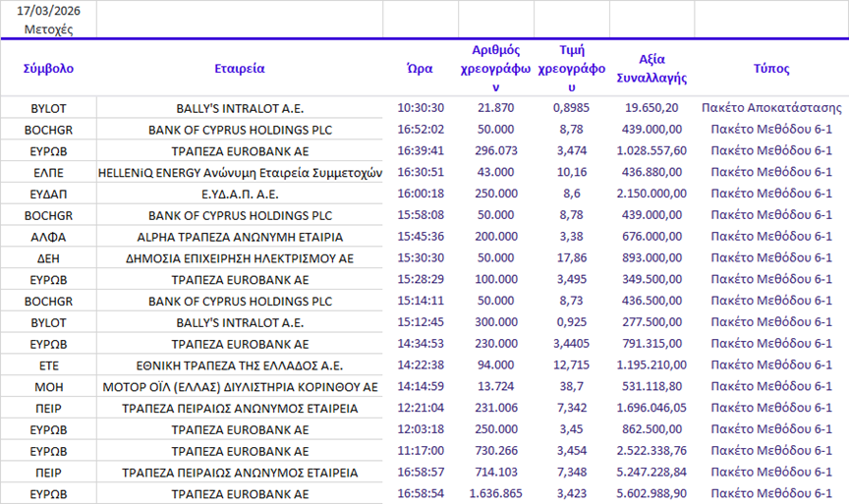Image resolution: width=849 pixels, height=504 pixels.
Task: Select the time 15:58:08
Action: (x=421, y=215)
